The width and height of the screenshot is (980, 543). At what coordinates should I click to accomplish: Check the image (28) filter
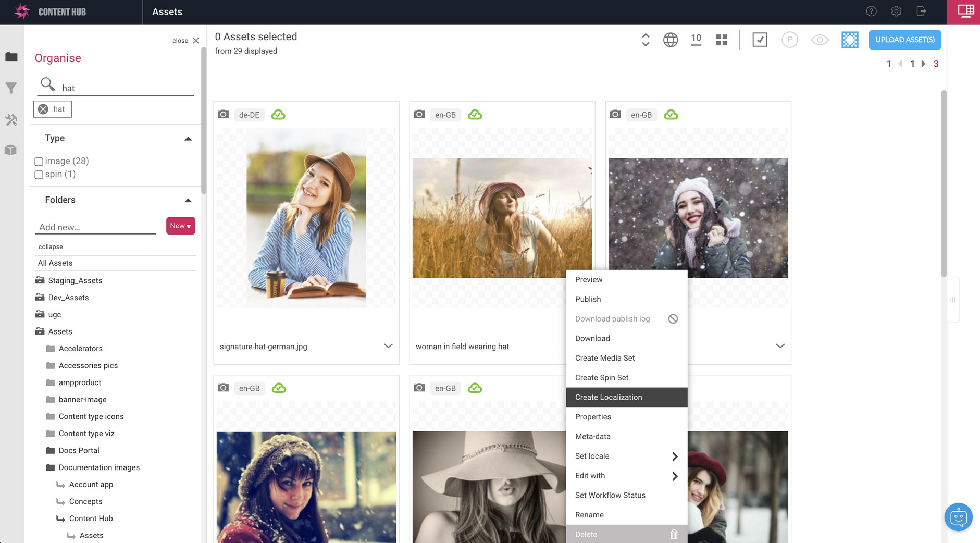39,162
